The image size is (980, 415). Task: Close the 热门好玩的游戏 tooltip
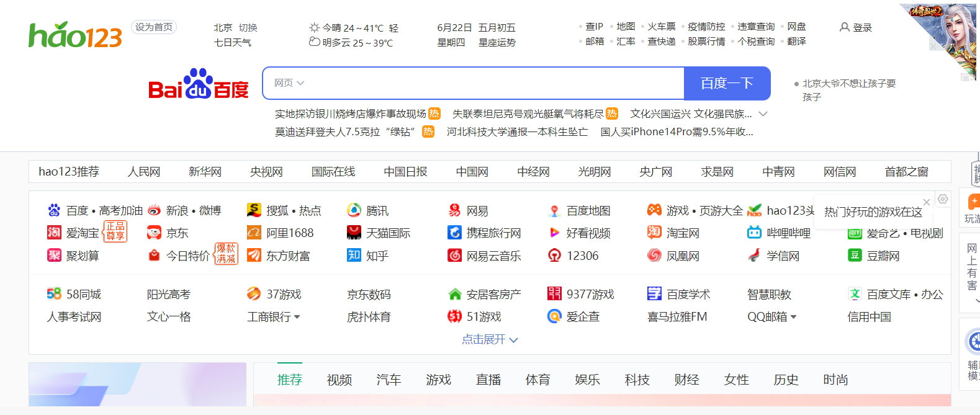(x=927, y=202)
